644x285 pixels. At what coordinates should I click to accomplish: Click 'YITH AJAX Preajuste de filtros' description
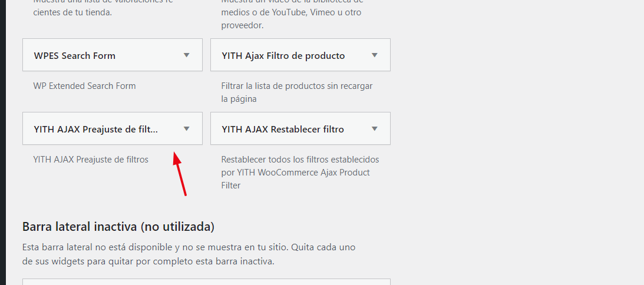[x=91, y=160]
